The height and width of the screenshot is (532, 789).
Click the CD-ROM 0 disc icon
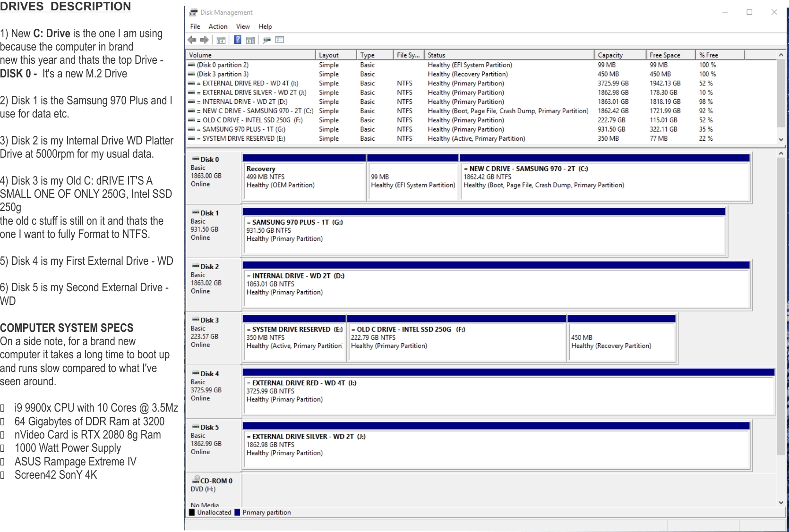(195, 480)
